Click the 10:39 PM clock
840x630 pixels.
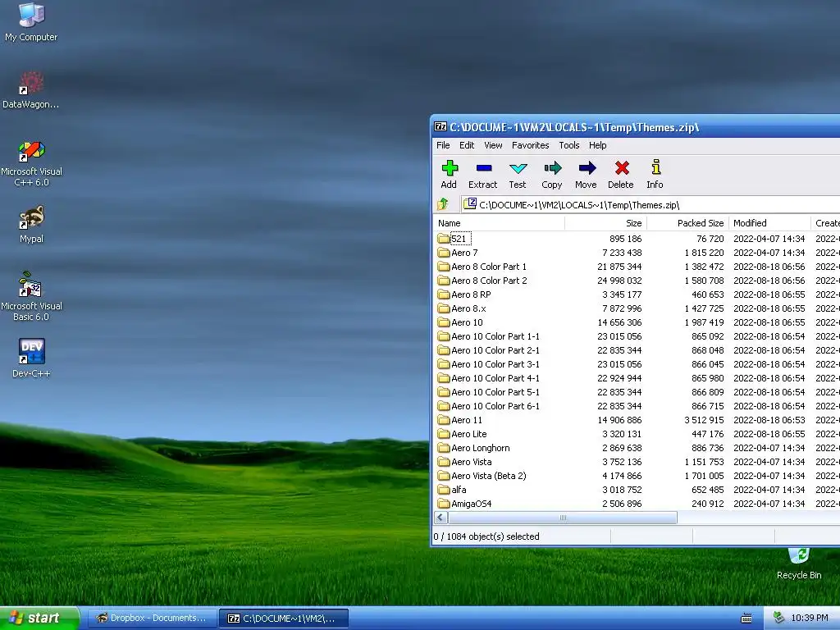pyautogui.click(x=810, y=618)
